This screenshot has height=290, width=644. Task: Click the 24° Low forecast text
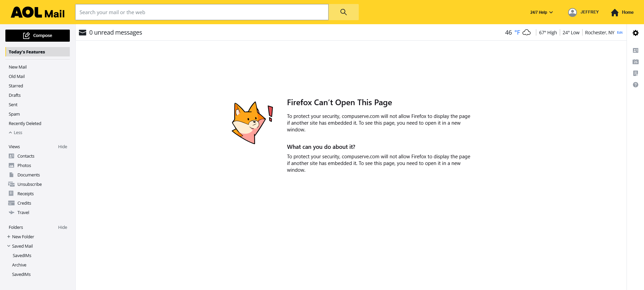tap(571, 33)
